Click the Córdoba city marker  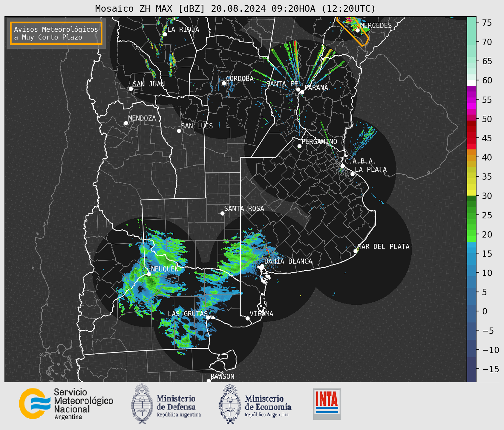pos(224,83)
